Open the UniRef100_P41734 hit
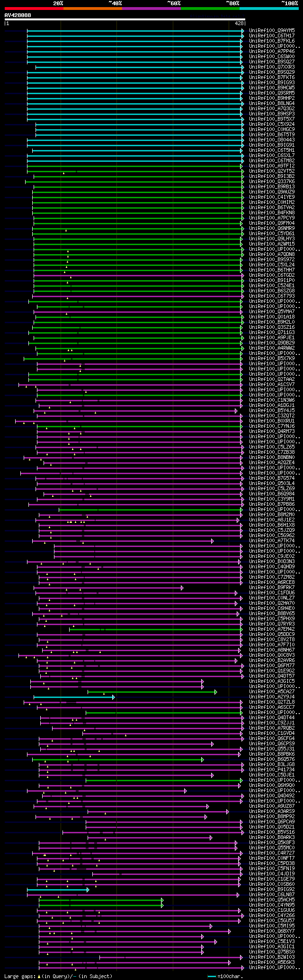The image size is (303, 980). pyautogui.click(x=272, y=769)
